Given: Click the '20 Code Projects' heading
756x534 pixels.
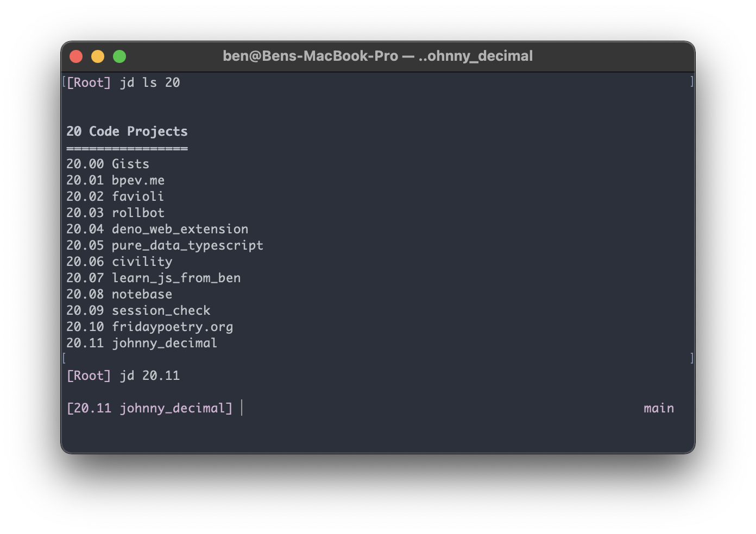Looking at the screenshot, I should pyautogui.click(x=127, y=131).
